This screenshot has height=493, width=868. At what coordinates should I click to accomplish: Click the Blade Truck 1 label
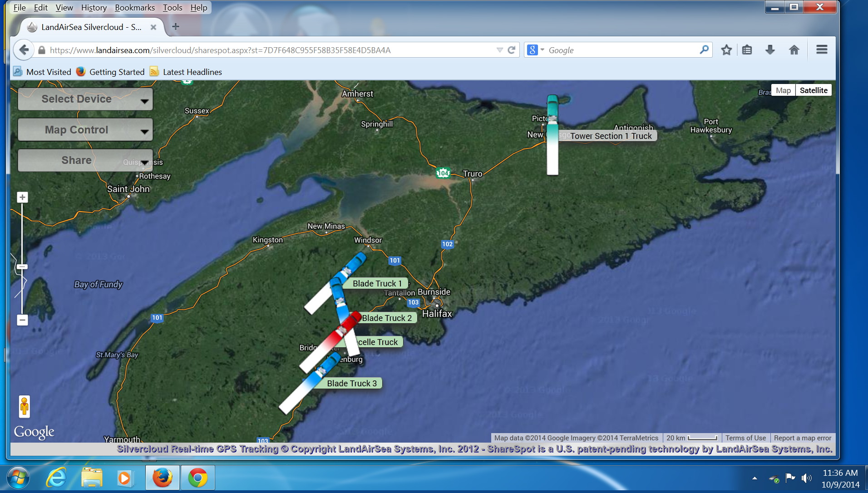pyautogui.click(x=377, y=284)
